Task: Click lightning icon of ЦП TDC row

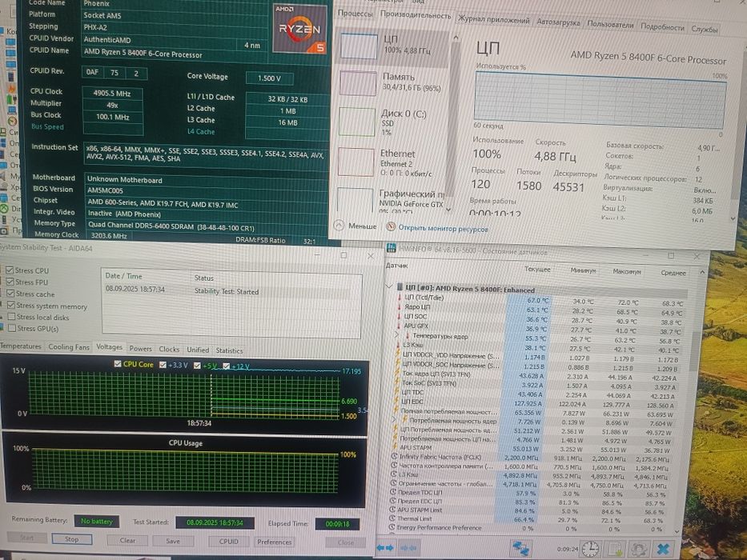Action: point(397,392)
